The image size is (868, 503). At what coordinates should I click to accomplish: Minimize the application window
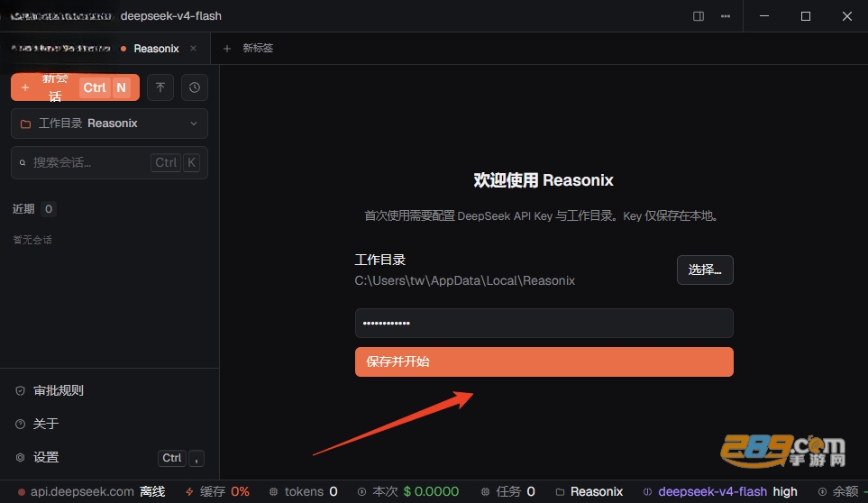[x=764, y=16]
